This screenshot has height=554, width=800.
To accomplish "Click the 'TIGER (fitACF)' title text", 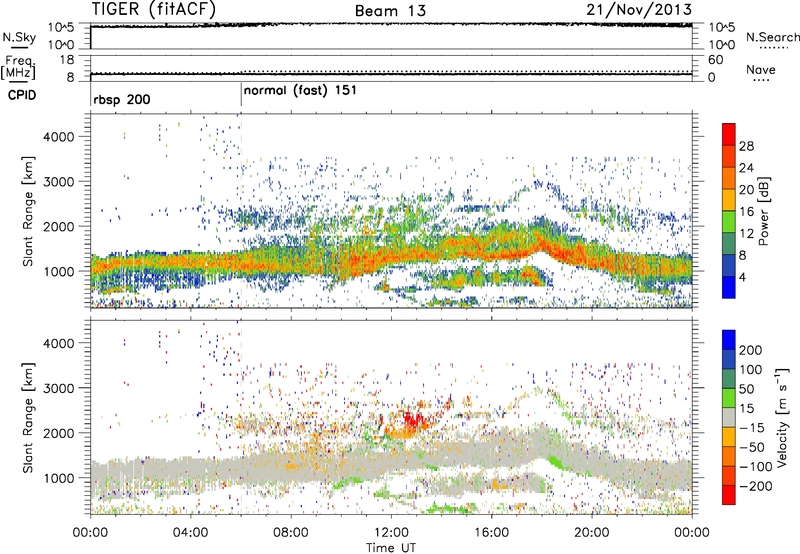I will coord(153,9).
